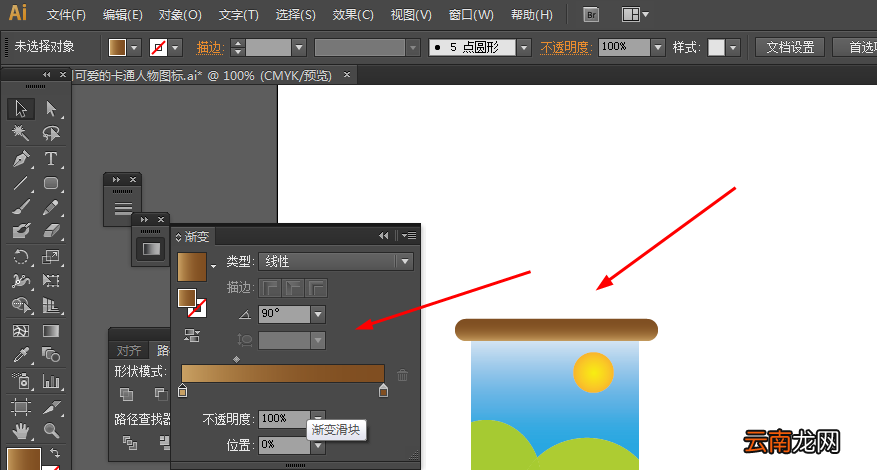
Task: Select the Lasso tool
Action: click(51, 133)
